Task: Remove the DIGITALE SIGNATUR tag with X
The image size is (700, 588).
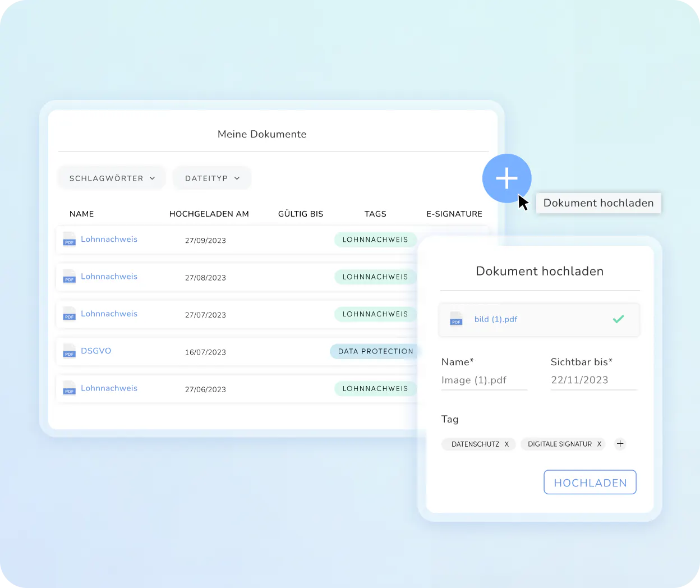Action: [599, 444]
